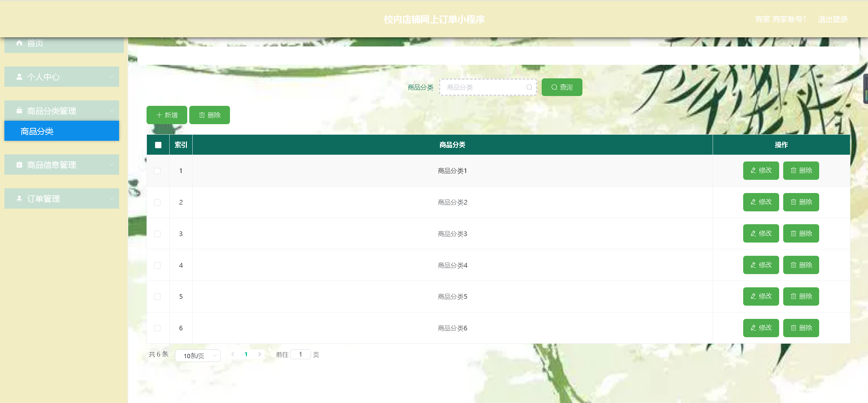Click the home icon beside 首页
This screenshot has width=868, height=403.
[x=19, y=43]
